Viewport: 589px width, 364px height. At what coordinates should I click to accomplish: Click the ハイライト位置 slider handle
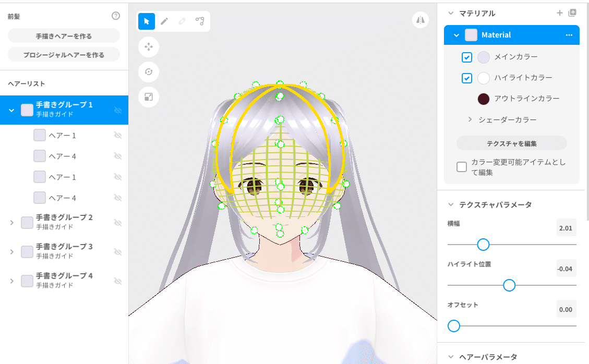509,285
